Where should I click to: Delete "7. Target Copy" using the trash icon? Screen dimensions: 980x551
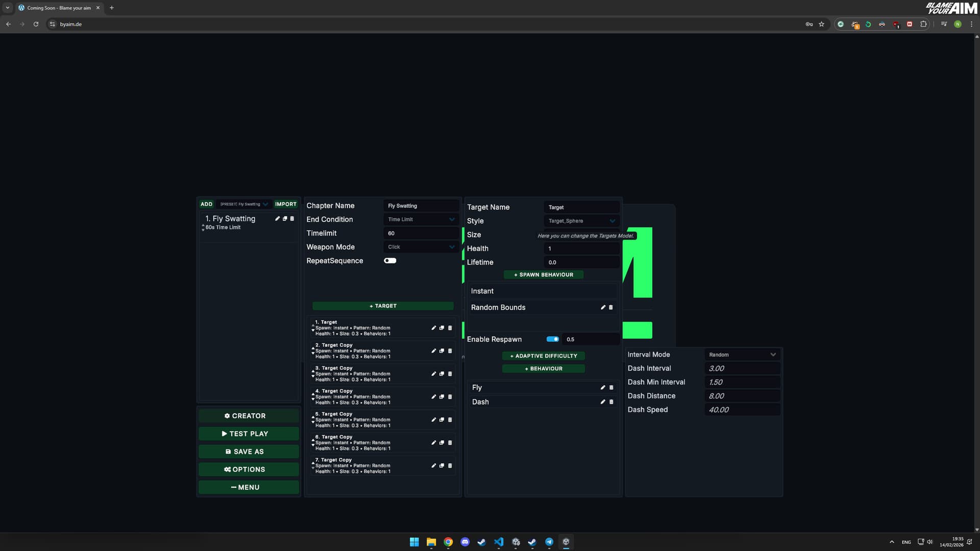450,466
